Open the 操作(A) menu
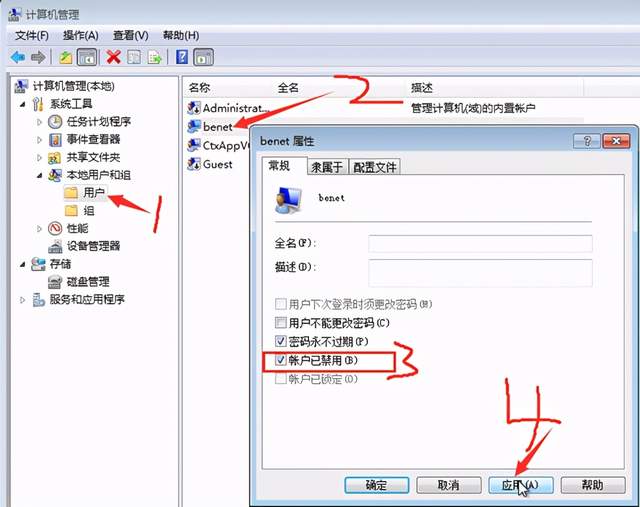This screenshot has width=640, height=507. pyautogui.click(x=80, y=36)
